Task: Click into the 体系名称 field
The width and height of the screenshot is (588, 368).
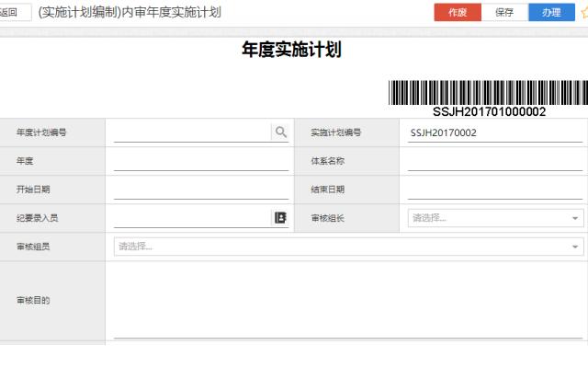Action: 494,161
